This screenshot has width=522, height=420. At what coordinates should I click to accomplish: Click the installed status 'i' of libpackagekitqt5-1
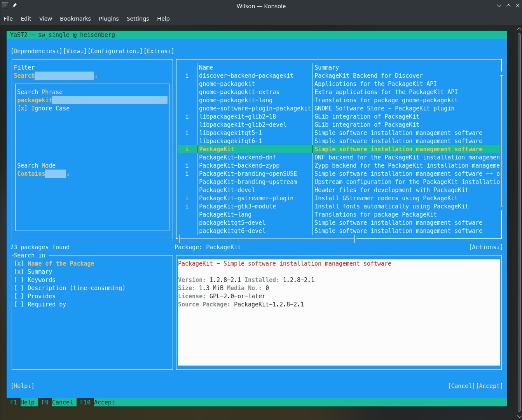[x=187, y=133]
